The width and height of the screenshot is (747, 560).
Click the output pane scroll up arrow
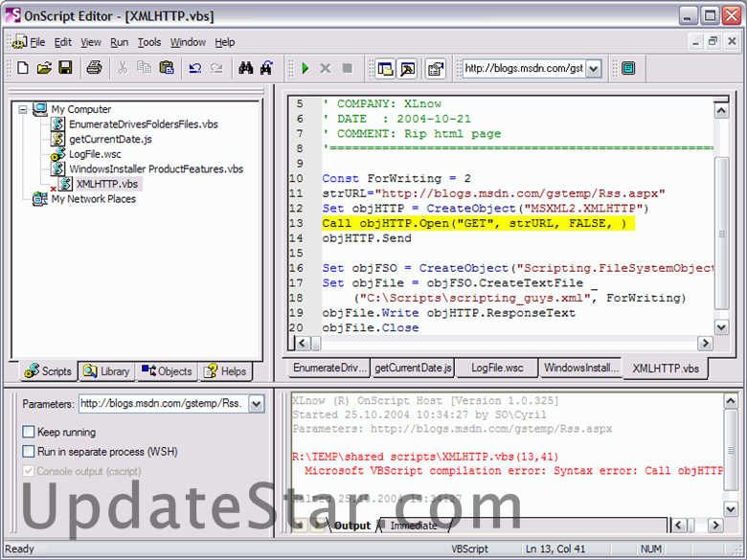tap(731, 401)
